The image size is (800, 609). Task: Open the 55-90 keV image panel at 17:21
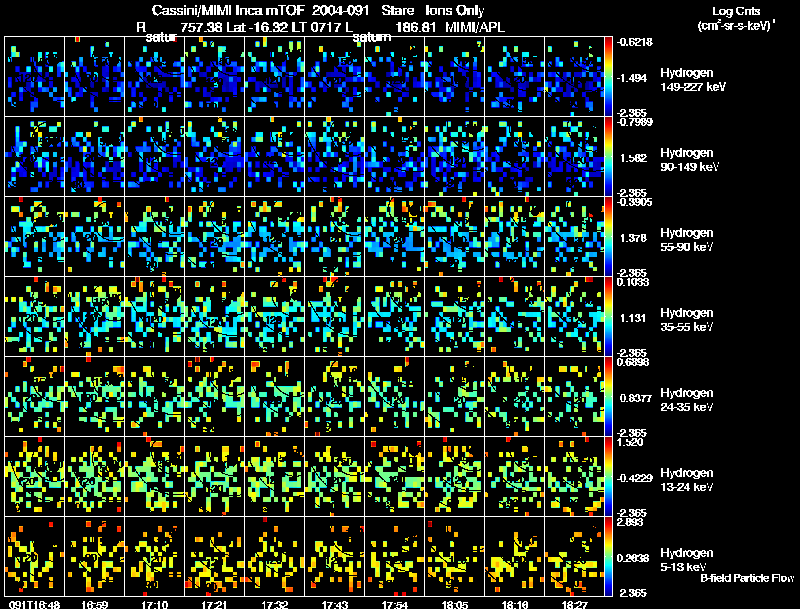[x=214, y=237]
